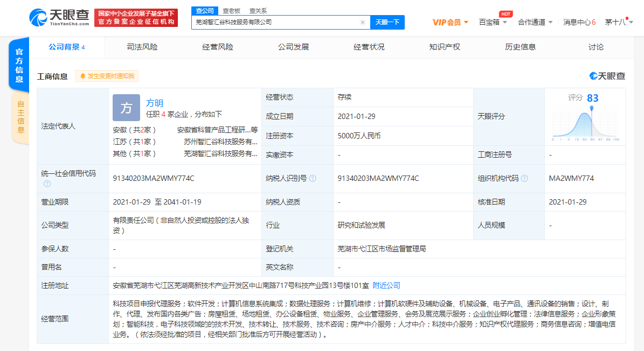Viewport: 644px width, 351px height.
Task: Click the 国家中小企业发展子基金旗下 red badge
Action: (x=135, y=18)
